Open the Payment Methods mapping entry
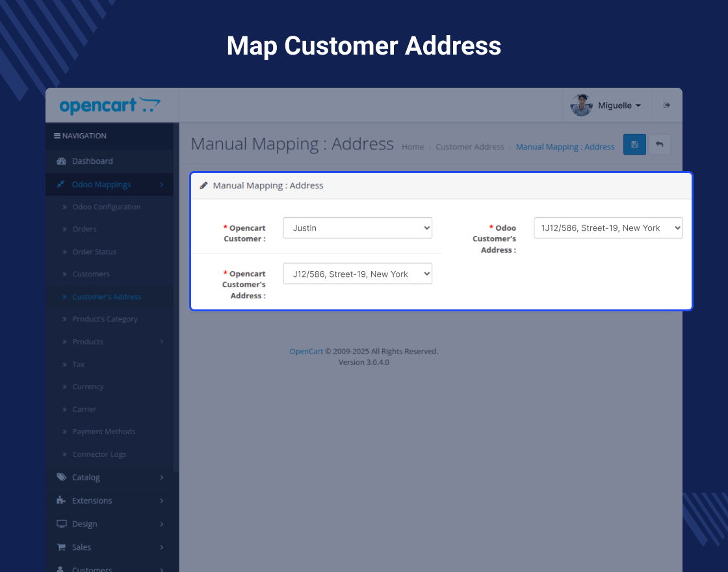Image resolution: width=728 pixels, height=572 pixels. 104,432
